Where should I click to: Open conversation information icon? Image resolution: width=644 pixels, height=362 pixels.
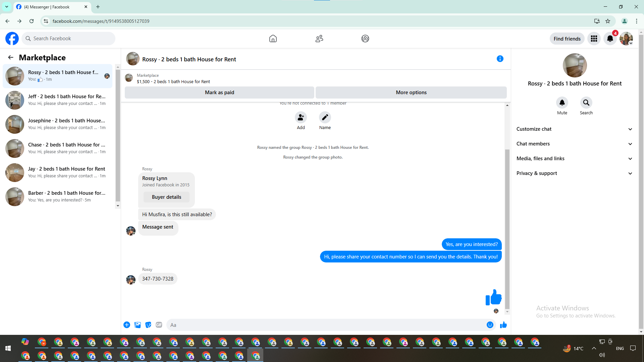click(500, 59)
